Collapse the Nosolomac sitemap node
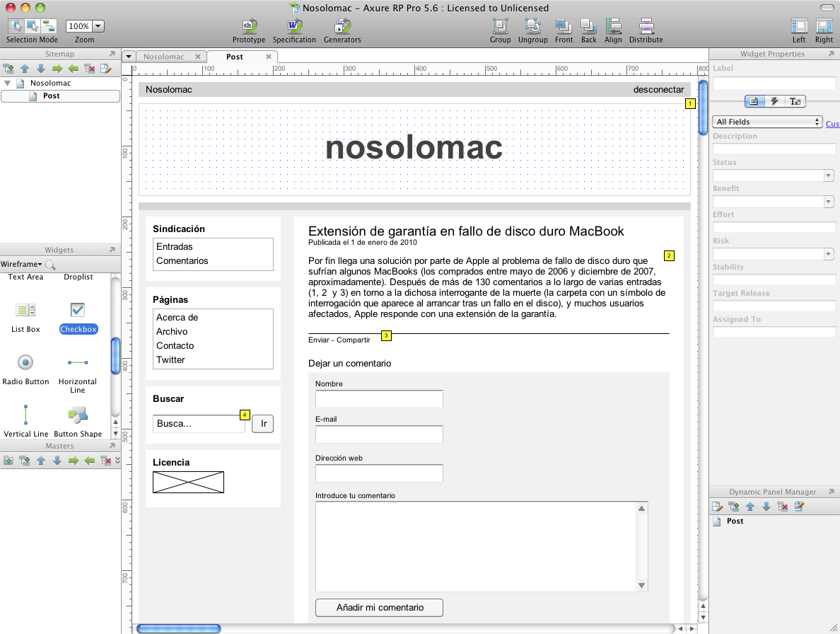Screen dimensions: 840x634 coord(8,83)
